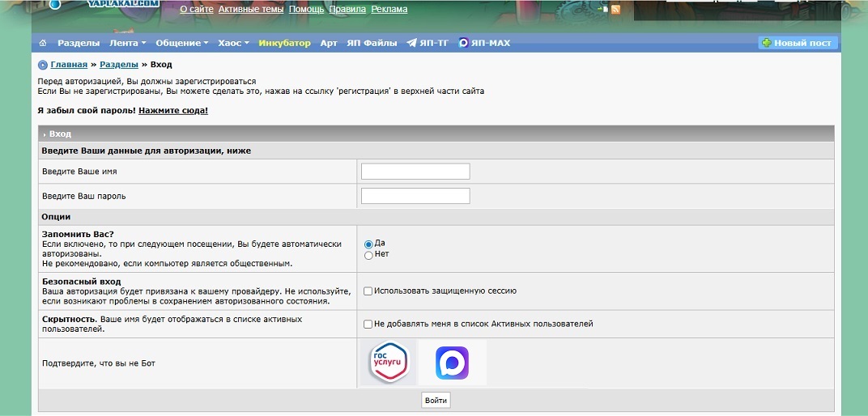Image resolution: width=868 pixels, height=416 pixels.
Task: Select the Нет remember-me option
Action: pyautogui.click(x=368, y=255)
